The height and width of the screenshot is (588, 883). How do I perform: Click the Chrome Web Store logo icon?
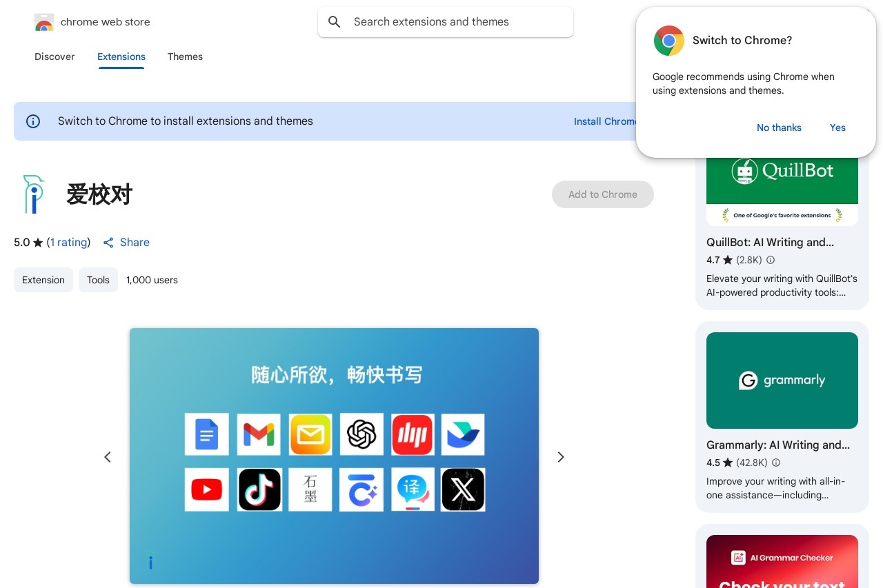(44, 22)
